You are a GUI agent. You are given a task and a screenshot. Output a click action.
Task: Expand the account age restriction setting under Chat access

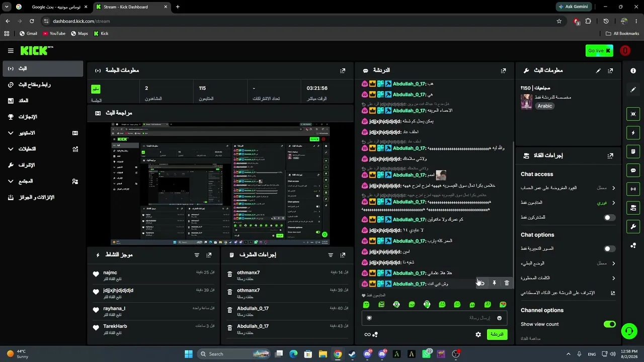click(568, 188)
